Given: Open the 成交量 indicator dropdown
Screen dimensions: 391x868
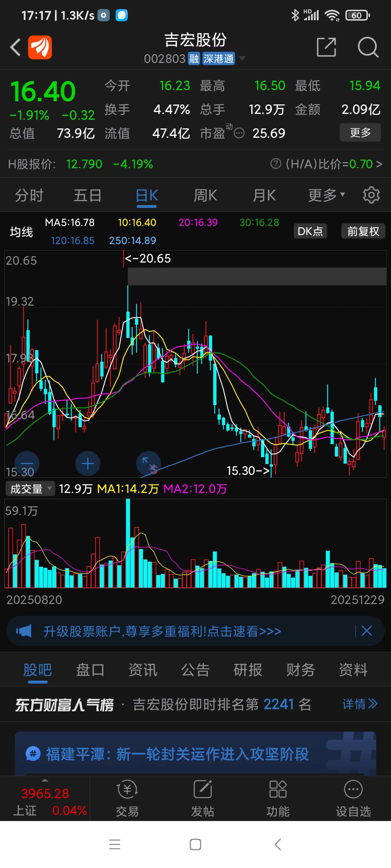Looking at the screenshot, I should point(30,489).
